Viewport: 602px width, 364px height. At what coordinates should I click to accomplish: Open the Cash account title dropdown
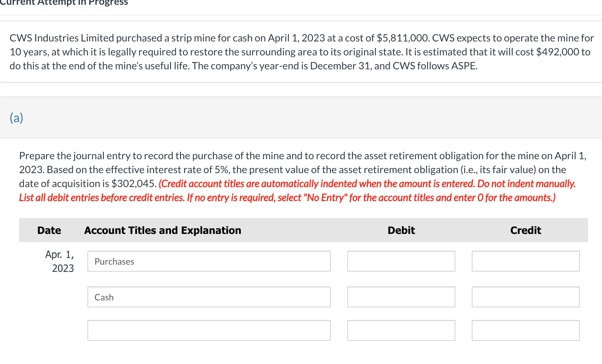point(208,297)
